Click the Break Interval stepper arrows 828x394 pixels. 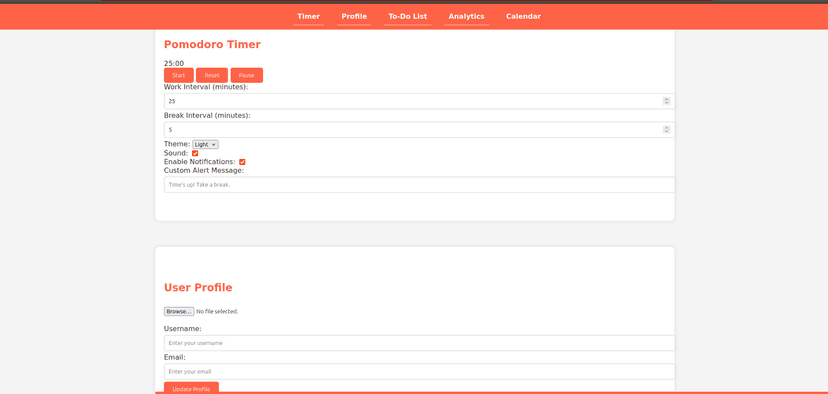click(x=666, y=129)
